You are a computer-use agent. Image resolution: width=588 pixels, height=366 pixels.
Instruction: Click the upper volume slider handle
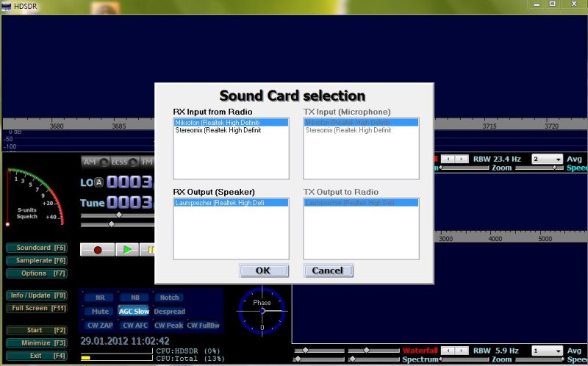[x=119, y=215]
